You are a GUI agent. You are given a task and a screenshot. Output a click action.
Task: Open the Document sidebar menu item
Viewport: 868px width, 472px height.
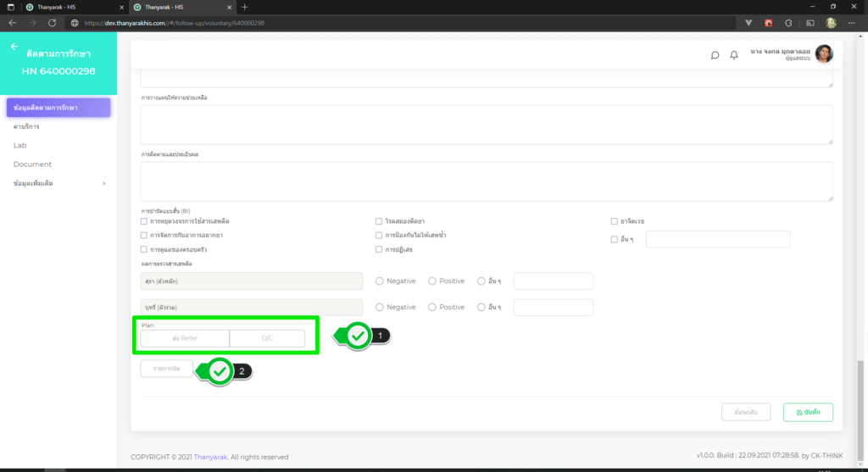pos(32,164)
